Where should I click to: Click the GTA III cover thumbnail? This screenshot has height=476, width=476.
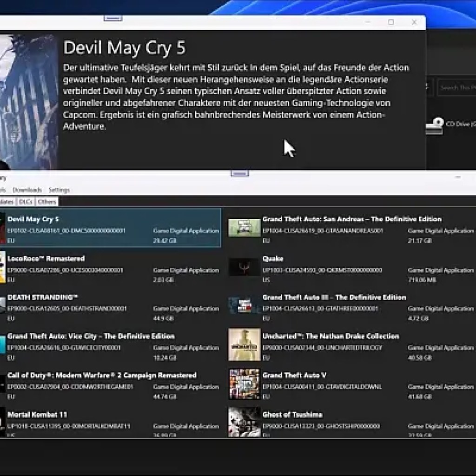click(245, 306)
